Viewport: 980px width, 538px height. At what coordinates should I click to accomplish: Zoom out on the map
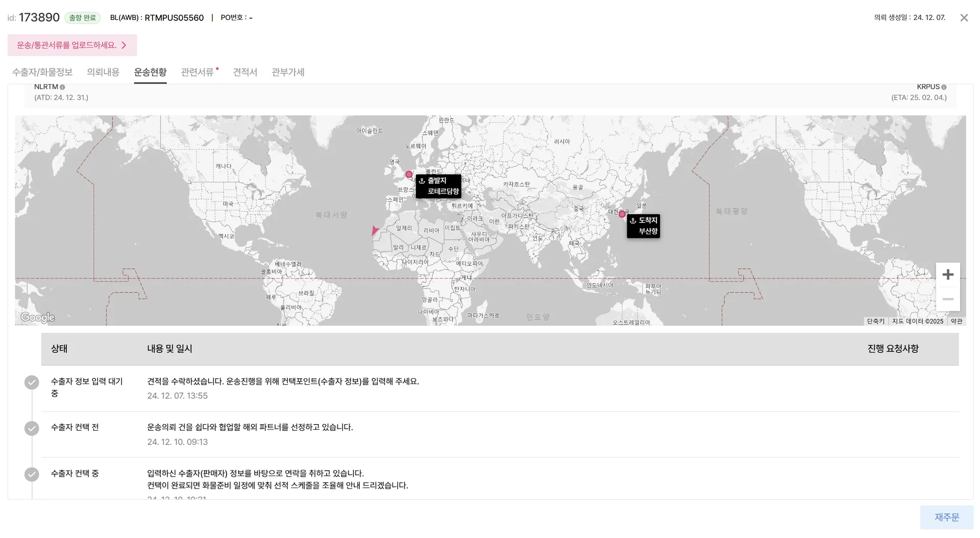tap(948, 299)
